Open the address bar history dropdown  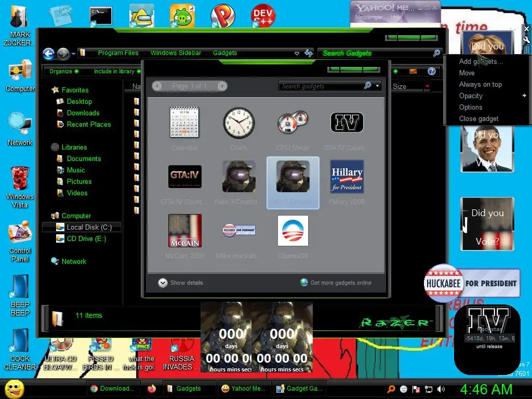pos(297,54)
